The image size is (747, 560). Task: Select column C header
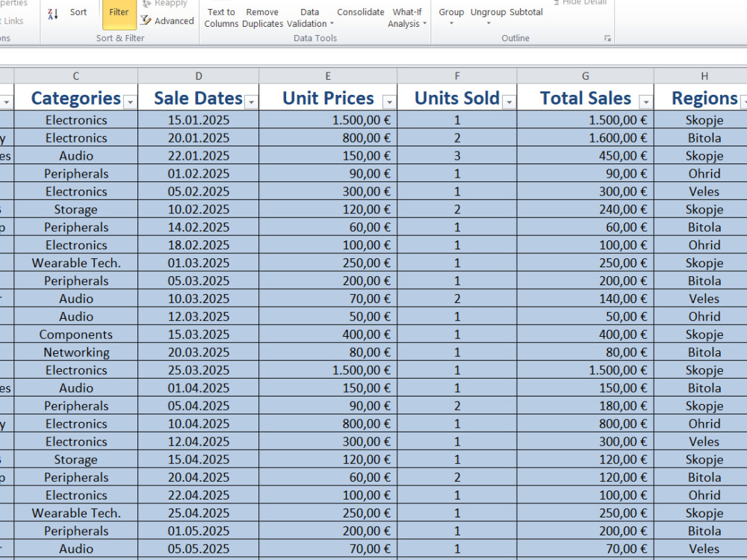[x=75, y=75]
